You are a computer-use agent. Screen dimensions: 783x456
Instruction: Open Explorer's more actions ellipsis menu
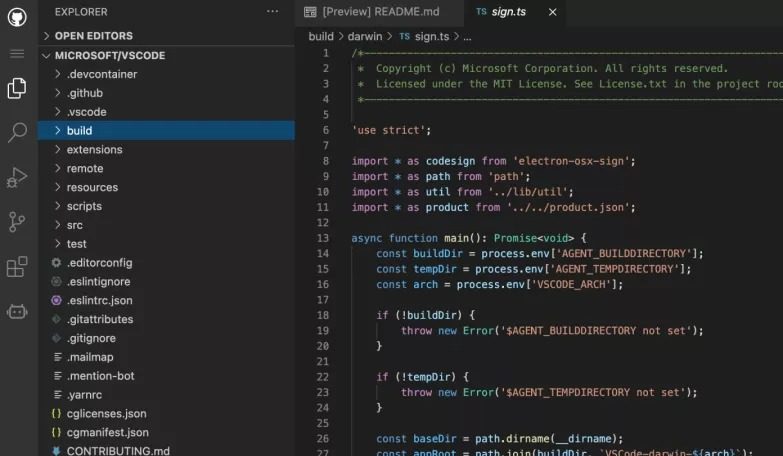click(x=273, y=12)
